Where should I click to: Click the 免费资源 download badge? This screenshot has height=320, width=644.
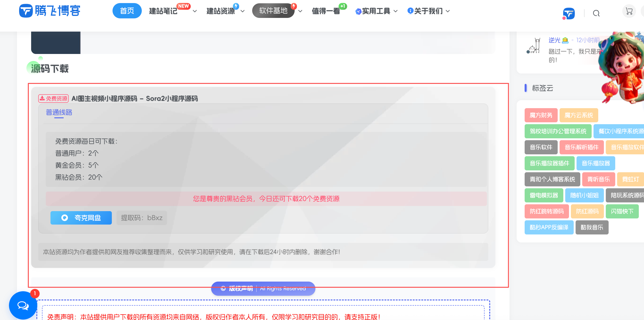coord(53,98)
